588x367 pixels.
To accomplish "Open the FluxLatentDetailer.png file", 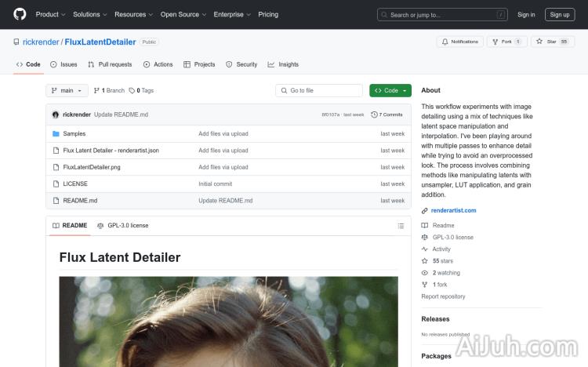I will click(x=92, y=167).
